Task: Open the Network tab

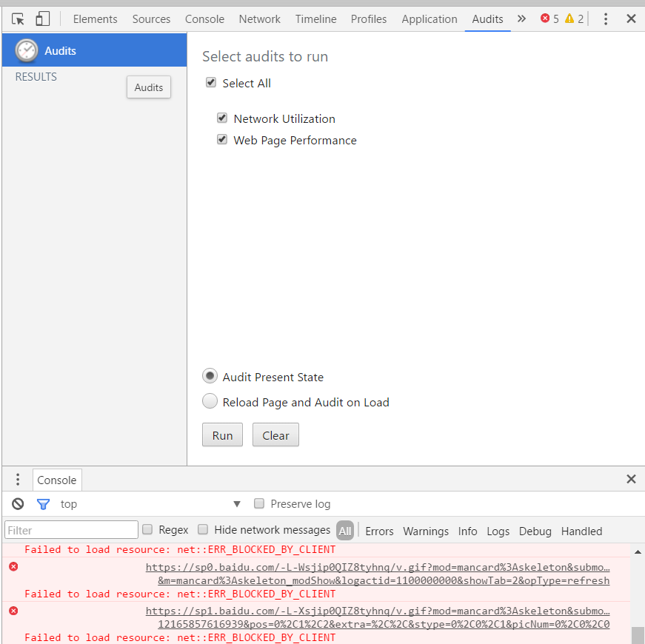Action: coord(260,19)
